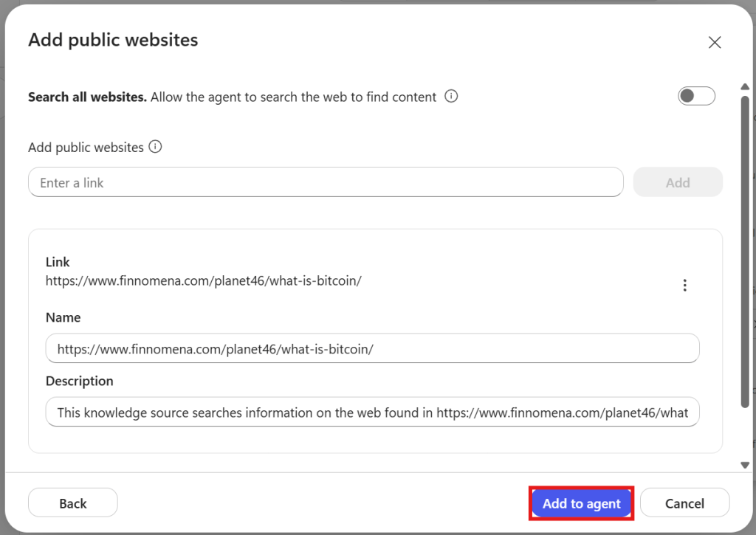The height and width of the screenshot is (535, 756).
Task: Cancel adding the public website
Action: point(684,503)
